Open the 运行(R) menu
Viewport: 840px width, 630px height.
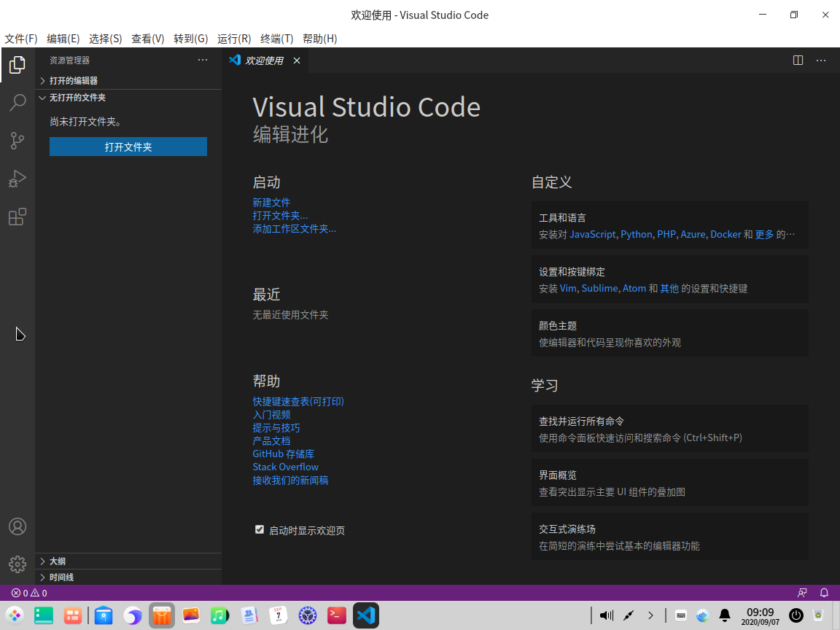pos(234,39)
